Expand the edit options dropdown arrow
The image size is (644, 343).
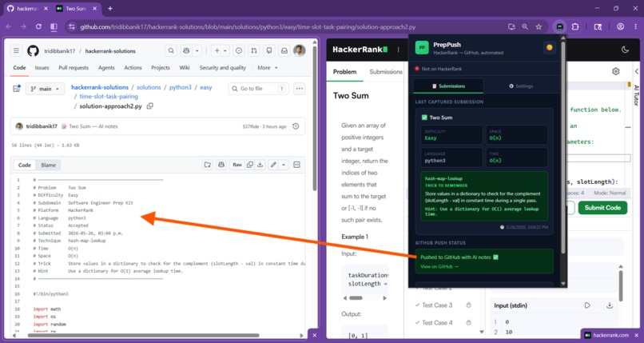point(284,165)
